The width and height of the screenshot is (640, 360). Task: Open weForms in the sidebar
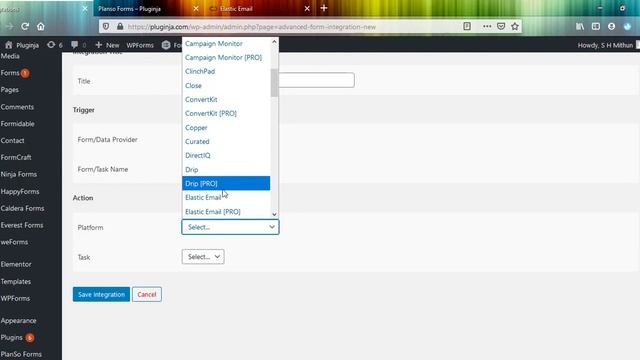[x=14, y=242]
